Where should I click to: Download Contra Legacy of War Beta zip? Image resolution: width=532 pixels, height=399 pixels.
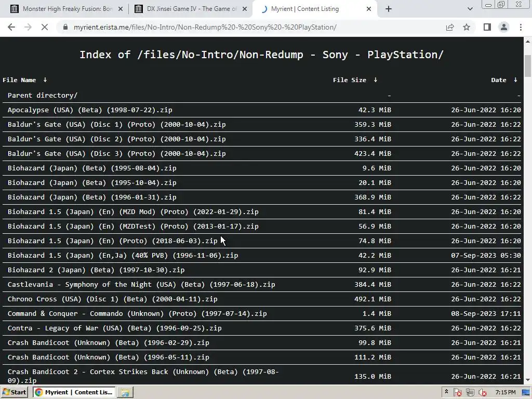114,328
